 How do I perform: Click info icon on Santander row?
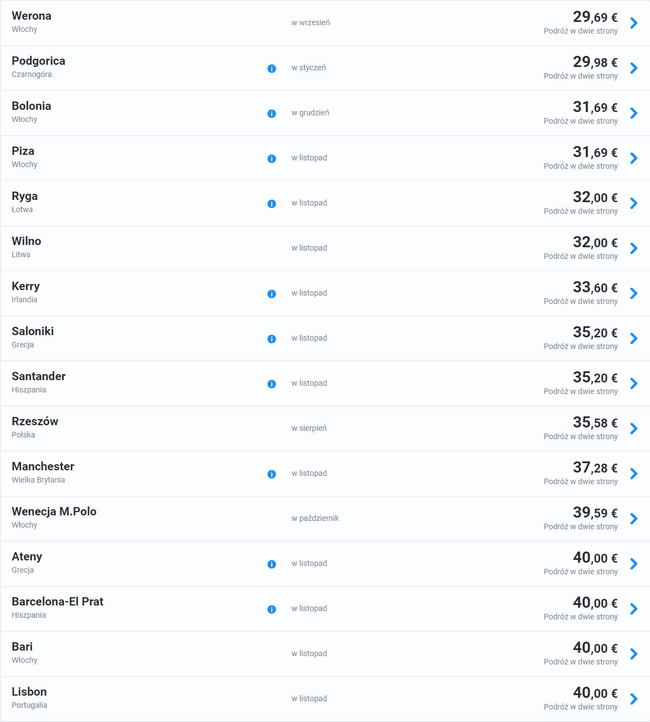[271, 383]
